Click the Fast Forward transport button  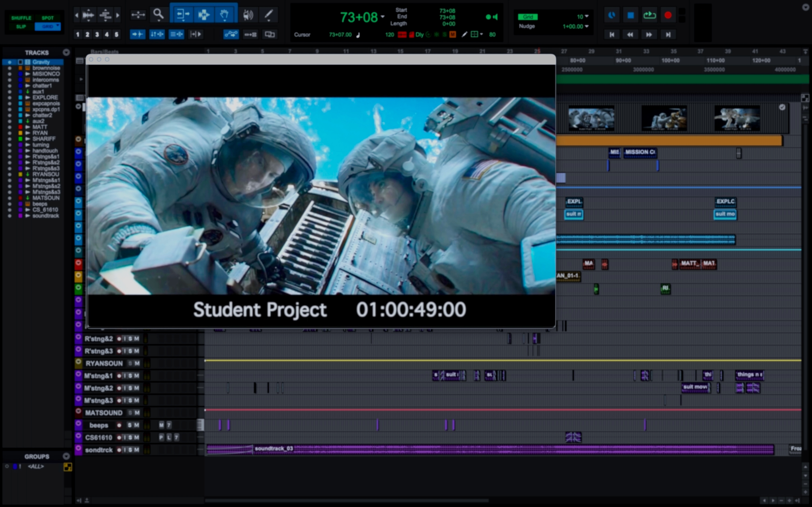pyautogui.click(x=649, y=34)
